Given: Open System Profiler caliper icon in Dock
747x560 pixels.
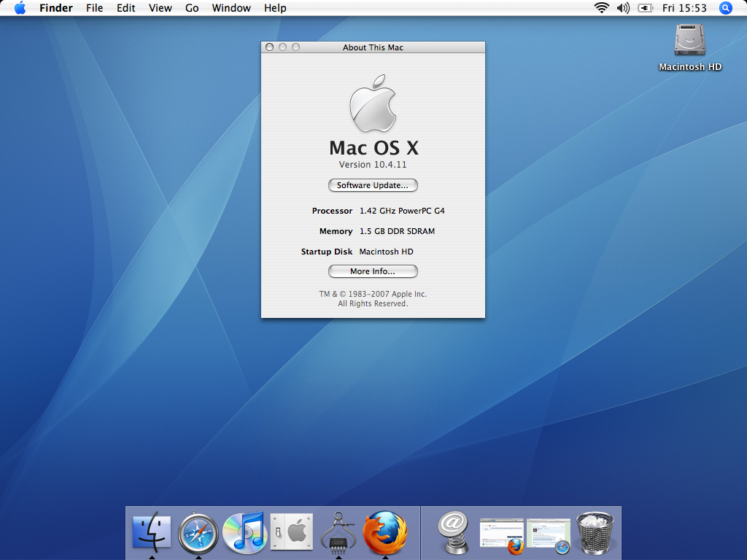Looking at the screenshot, I should [x=338, y=532].
